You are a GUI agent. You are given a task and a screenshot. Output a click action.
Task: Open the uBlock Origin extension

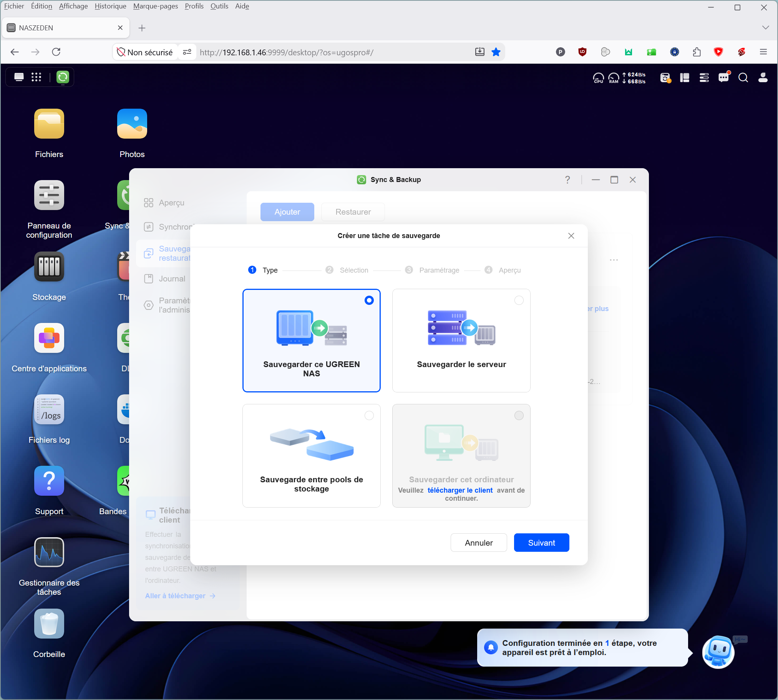pos(582,52)
